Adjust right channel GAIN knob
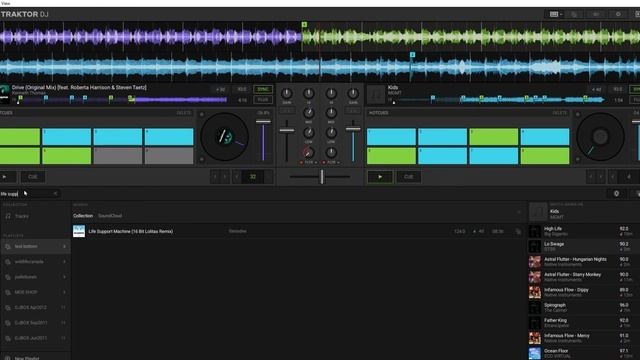The image size is (640, 360). [353, 94]
